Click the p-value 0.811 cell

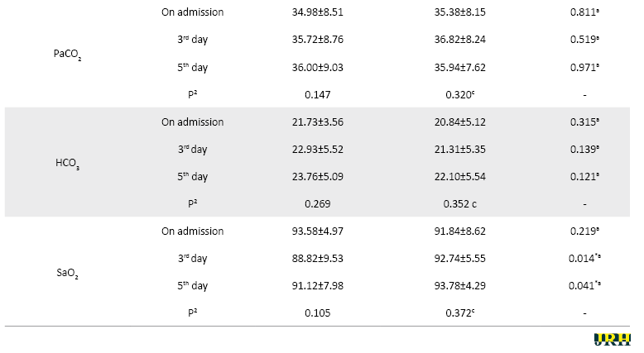tap(584, 12)
